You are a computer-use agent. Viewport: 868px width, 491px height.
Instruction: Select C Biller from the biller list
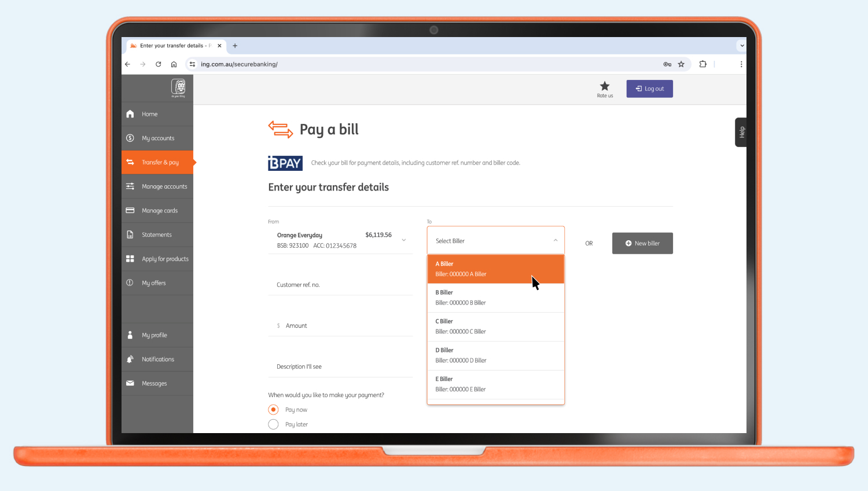(495, 327)
